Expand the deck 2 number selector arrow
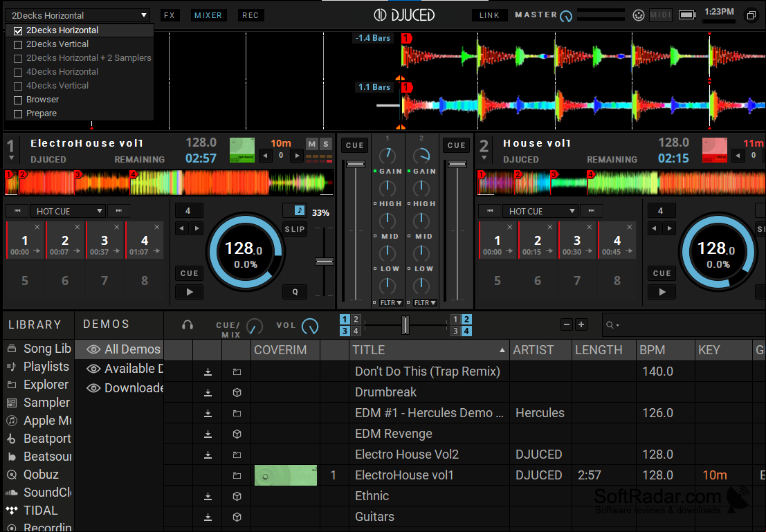 coord(484,158)
